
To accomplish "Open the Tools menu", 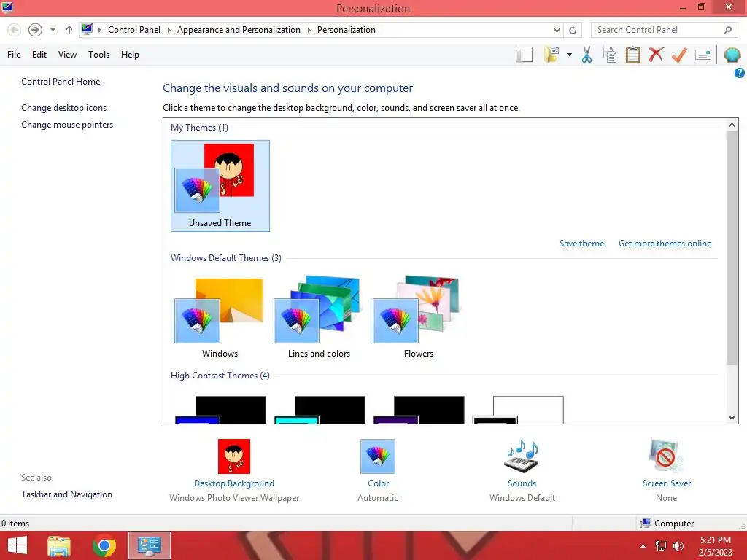I will [98, 55].
